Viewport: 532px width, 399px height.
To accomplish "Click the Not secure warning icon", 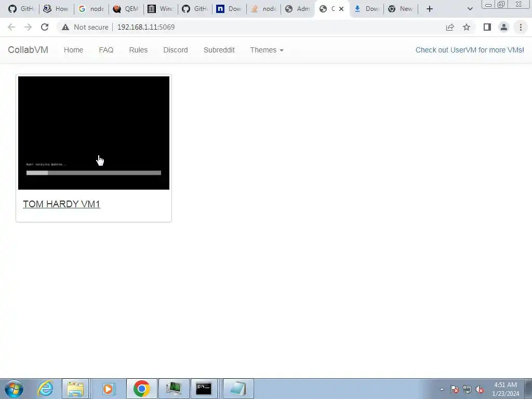I will (65, 27).
